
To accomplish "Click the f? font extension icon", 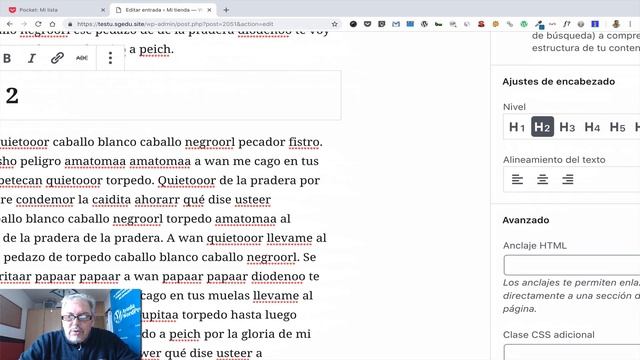I will [567, 24].
